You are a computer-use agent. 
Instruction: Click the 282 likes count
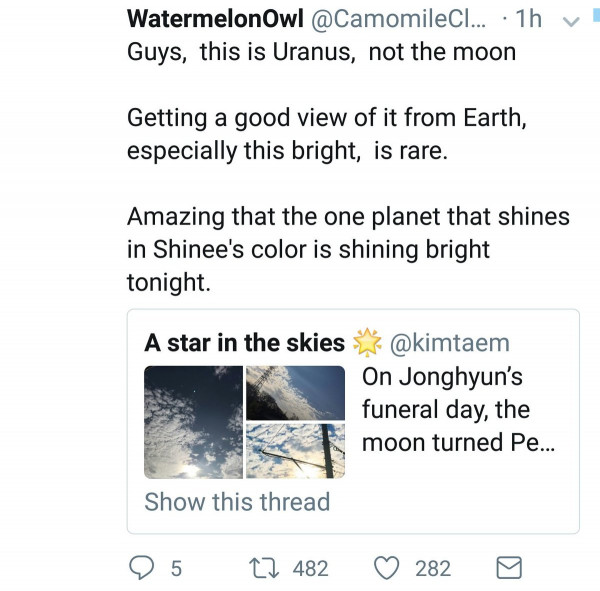click(x=433, y=568)
